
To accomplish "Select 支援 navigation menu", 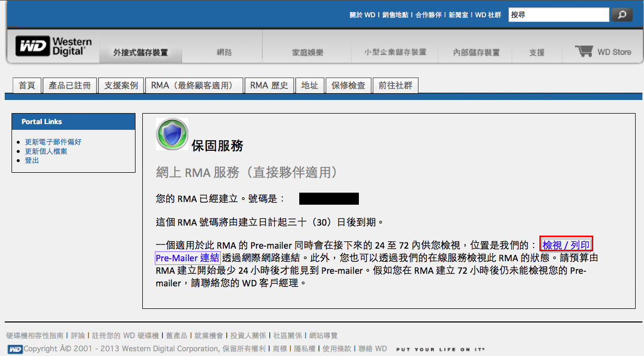I will [537, 52].
